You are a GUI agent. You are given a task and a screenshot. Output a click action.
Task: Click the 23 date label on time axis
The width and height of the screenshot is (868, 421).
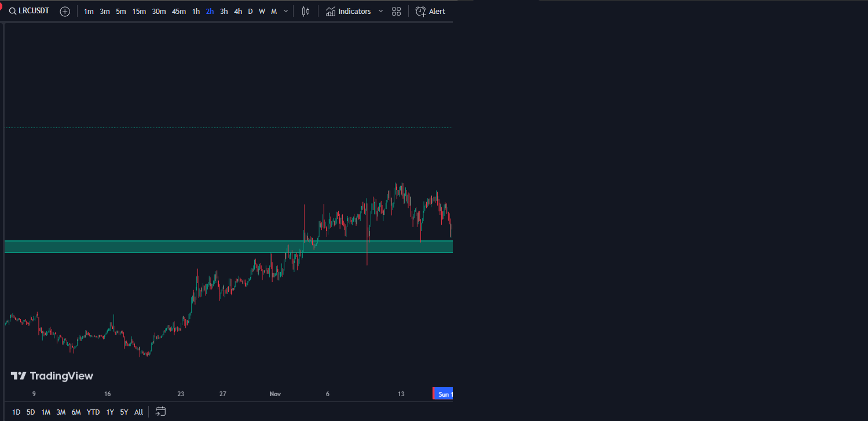(181, 394)
